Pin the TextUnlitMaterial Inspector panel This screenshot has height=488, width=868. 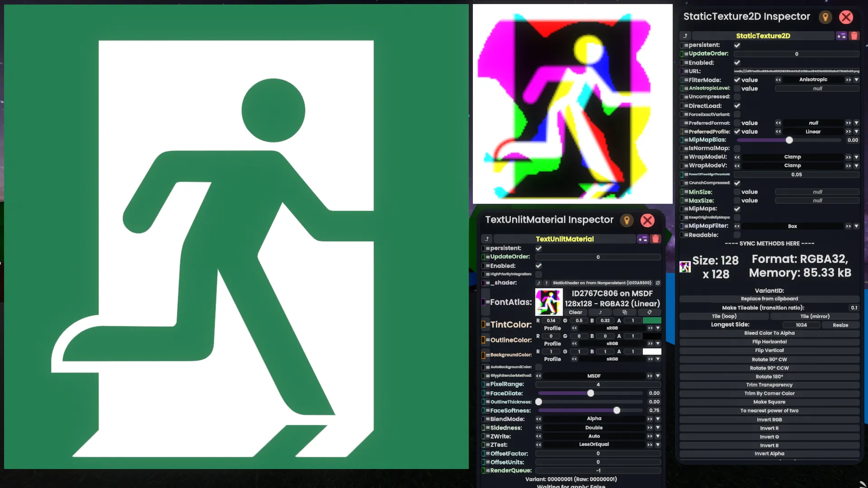pyautogui.click(x=627, y=221)
